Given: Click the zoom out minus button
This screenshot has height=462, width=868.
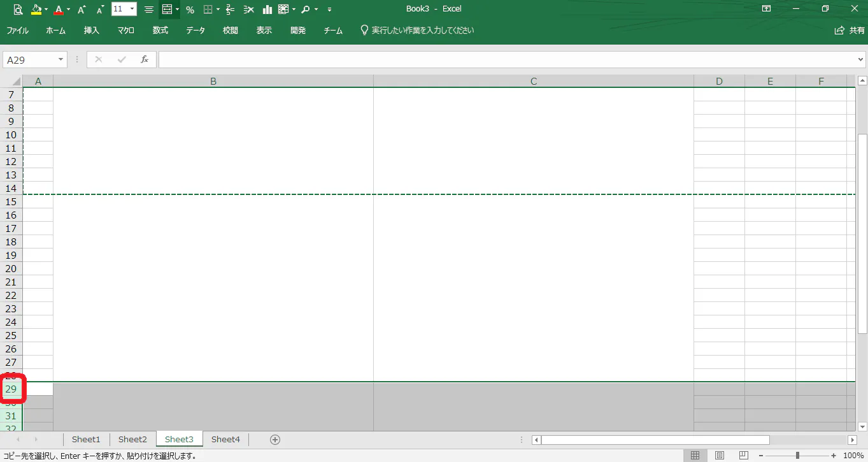Looking at the screenshot, I should tap(761, 456).
